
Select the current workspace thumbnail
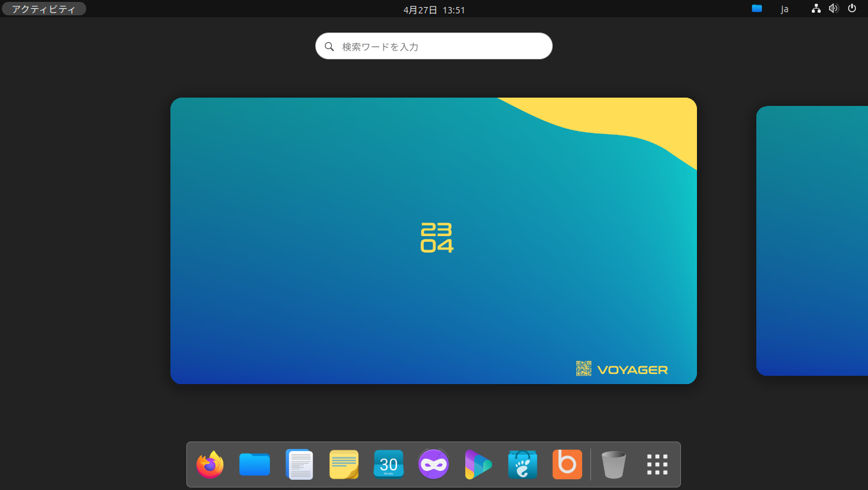tap(433, 241)
